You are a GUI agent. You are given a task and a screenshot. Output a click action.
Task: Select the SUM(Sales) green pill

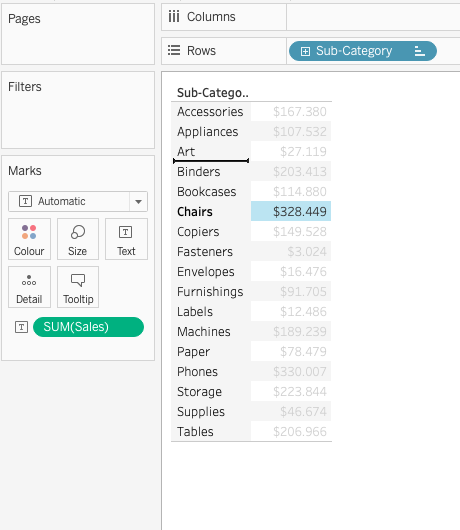pyautogui.click(x=88, y=327)
